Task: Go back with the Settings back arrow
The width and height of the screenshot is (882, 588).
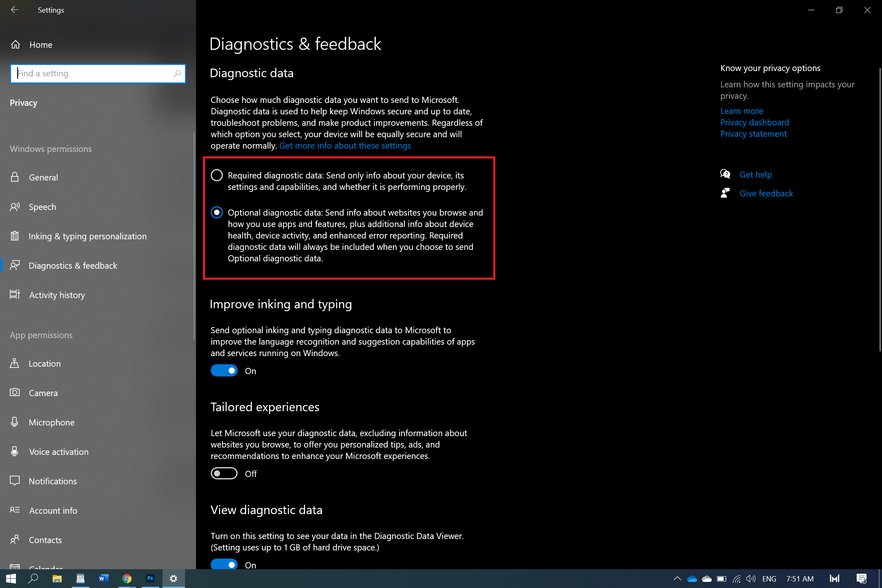Action: point(15,10)
